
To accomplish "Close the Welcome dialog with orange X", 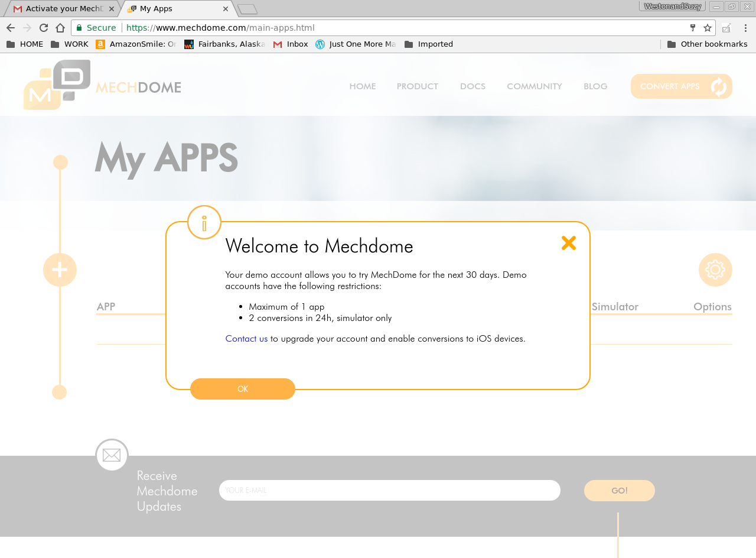I will point(568,243).
